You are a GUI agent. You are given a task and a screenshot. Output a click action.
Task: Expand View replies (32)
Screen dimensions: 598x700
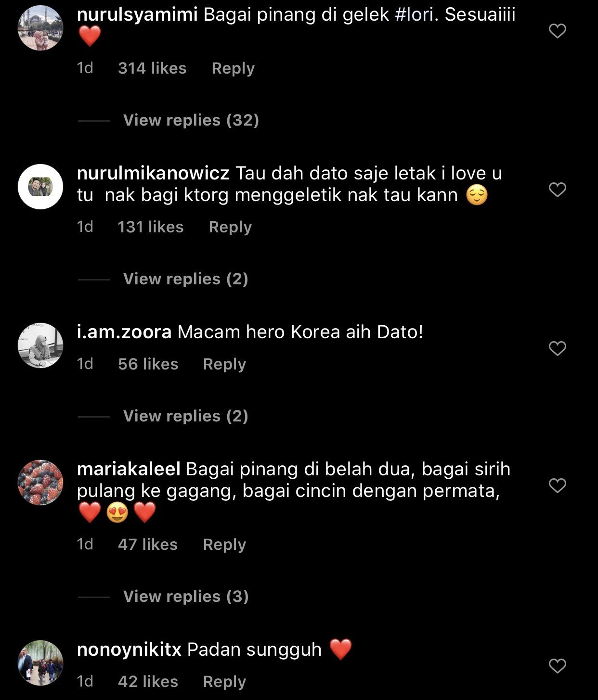[191, 120]
